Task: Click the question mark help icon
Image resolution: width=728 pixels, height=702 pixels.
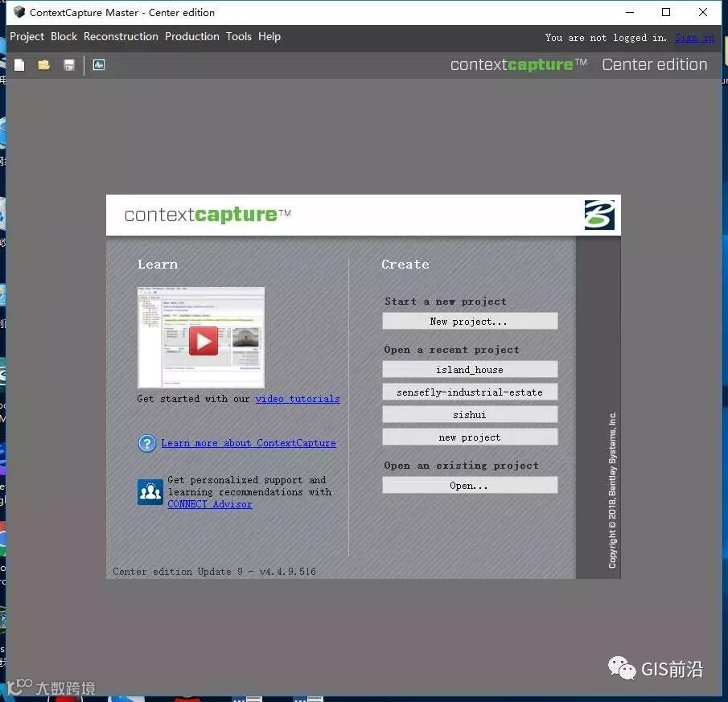Action: coord(147,443)
